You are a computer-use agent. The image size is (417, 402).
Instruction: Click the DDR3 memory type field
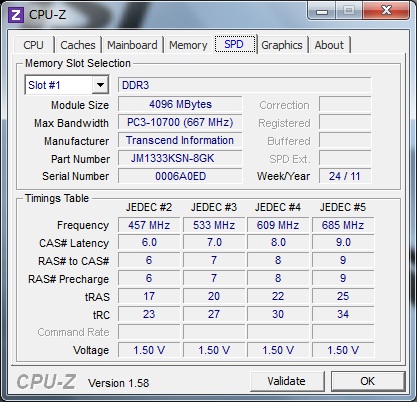[x=245, y=85]
